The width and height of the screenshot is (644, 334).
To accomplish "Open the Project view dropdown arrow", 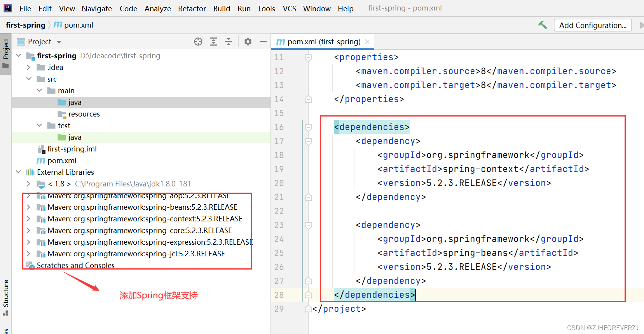I will click(x=59, y=42).
